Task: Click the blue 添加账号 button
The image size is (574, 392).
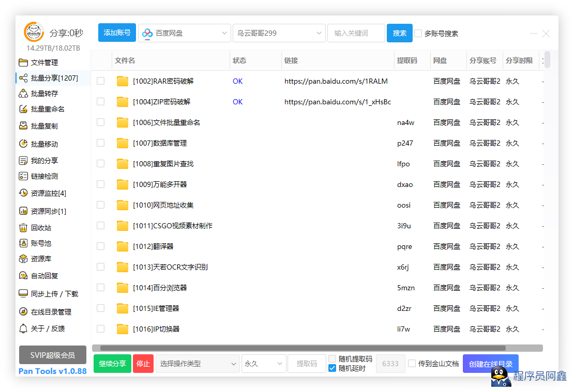Action: pyautogui.click(x=117, y=33)
